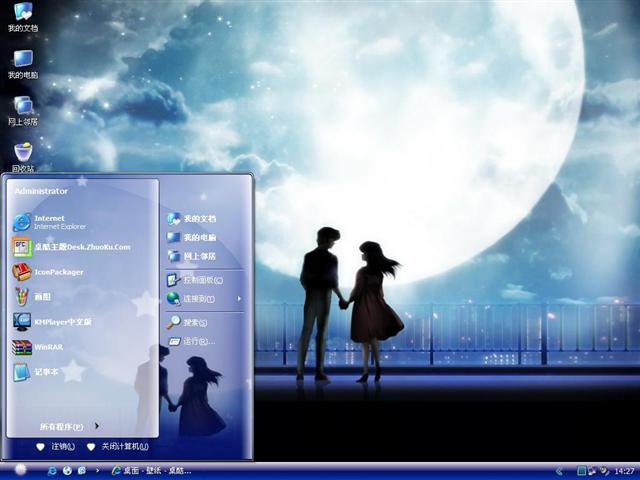Open 网上邻居 in Start menu right pane
Image resolution: width=640 pixels, height=480 pixels.
191,256
